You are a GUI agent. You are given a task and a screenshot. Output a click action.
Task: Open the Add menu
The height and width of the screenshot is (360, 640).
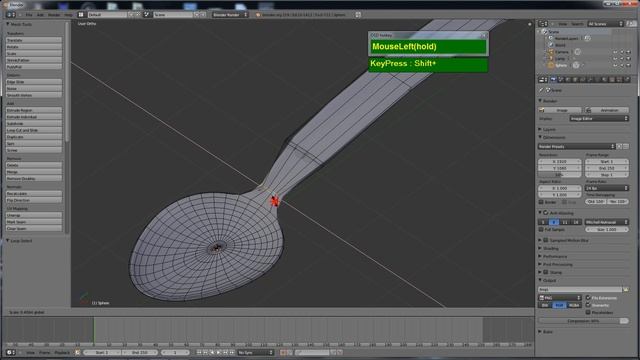(40, 15)
